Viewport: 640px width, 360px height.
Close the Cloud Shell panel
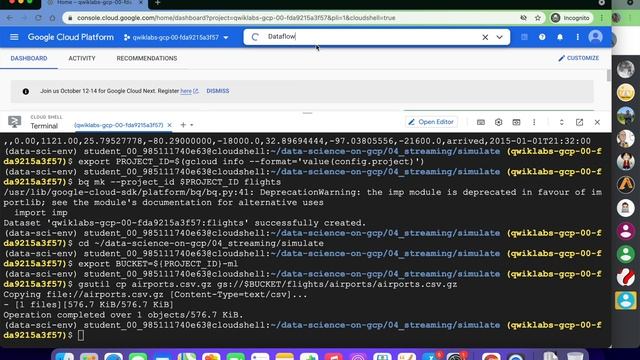(597, 122)
